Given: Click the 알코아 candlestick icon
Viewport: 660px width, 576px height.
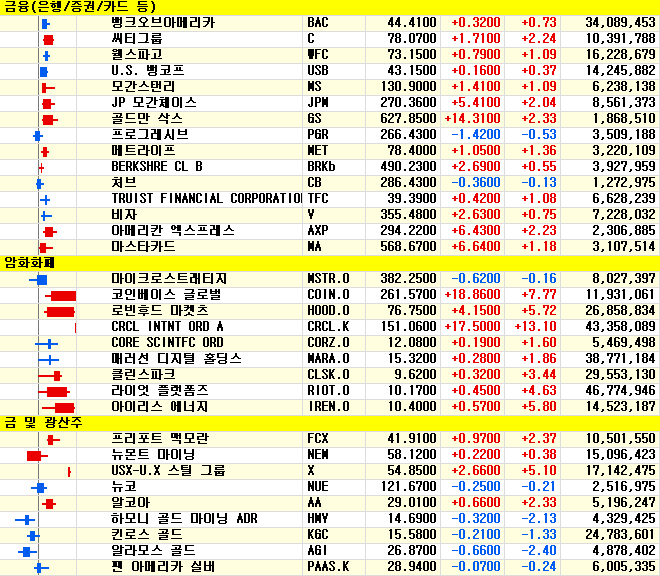Looking at the screenshot, I should pyautogui.click(x=49, y=504).
